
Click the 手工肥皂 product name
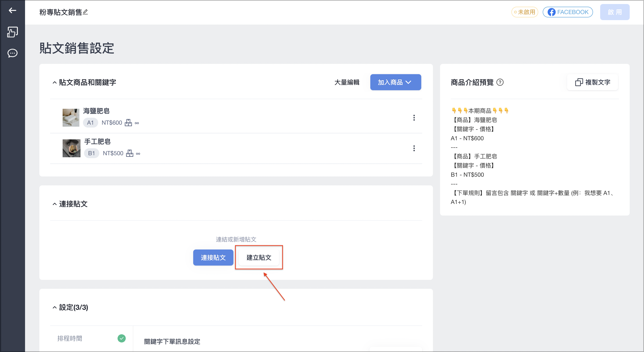[97, 142]
